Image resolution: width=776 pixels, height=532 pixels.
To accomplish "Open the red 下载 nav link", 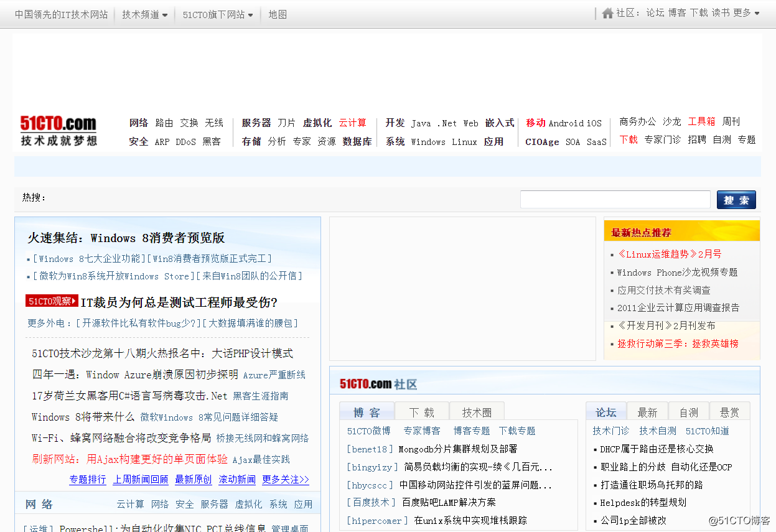I will (629, 139).
